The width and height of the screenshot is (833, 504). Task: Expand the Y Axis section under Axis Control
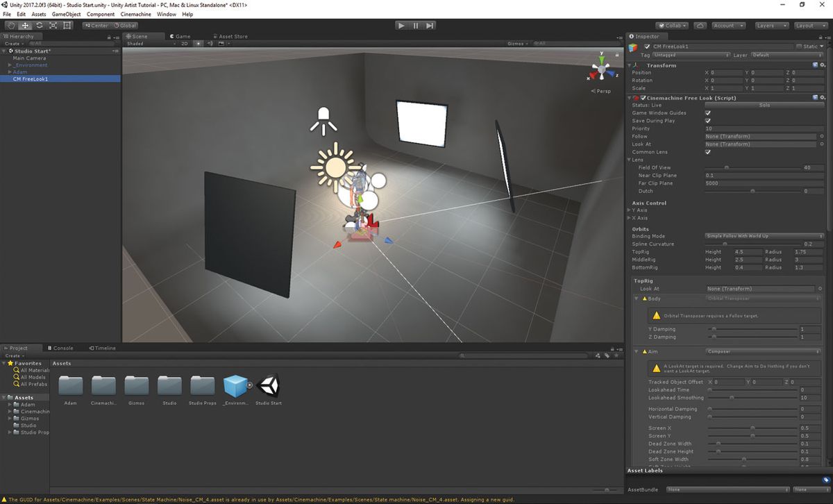pos(630,210)
